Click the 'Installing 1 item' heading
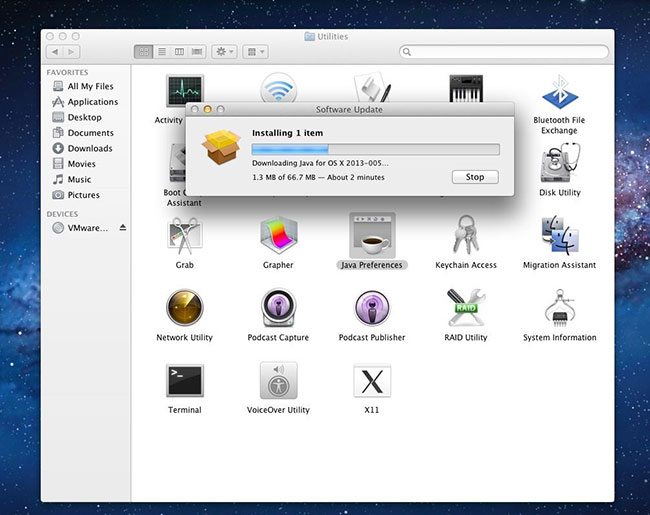Screen dimensions: 650x515 click(287, 133)
